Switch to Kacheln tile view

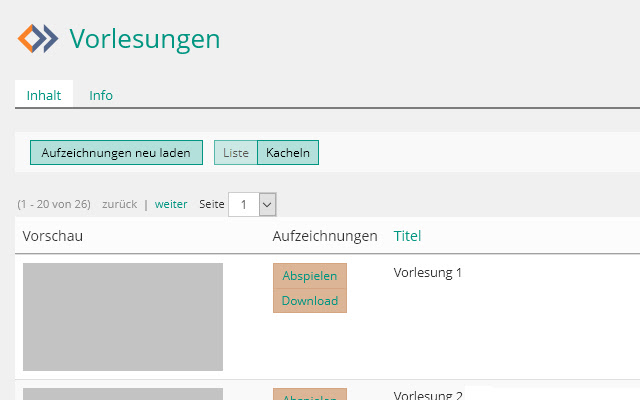pyautogui.click(x=288, y=153)
